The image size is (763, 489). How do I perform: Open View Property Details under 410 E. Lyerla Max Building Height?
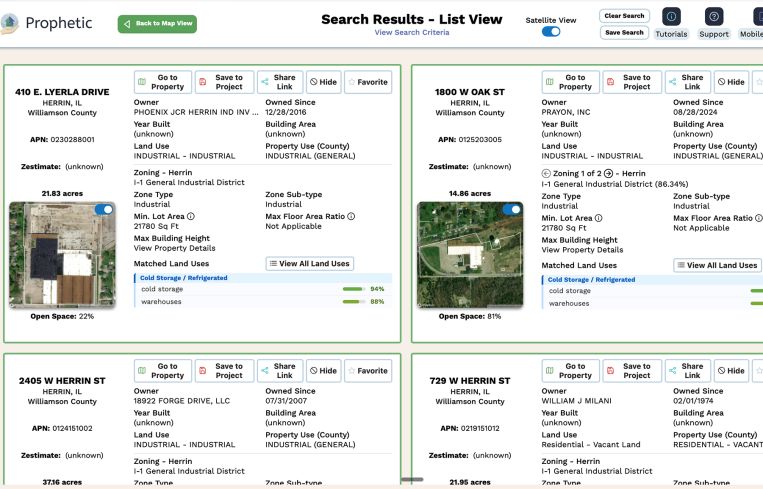click(174, 248)
